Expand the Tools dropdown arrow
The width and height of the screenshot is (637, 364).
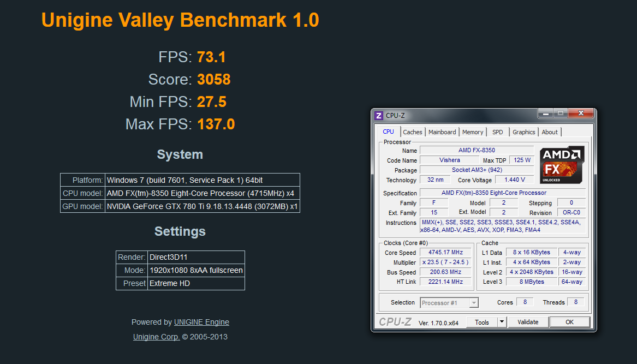coord(502,322)
